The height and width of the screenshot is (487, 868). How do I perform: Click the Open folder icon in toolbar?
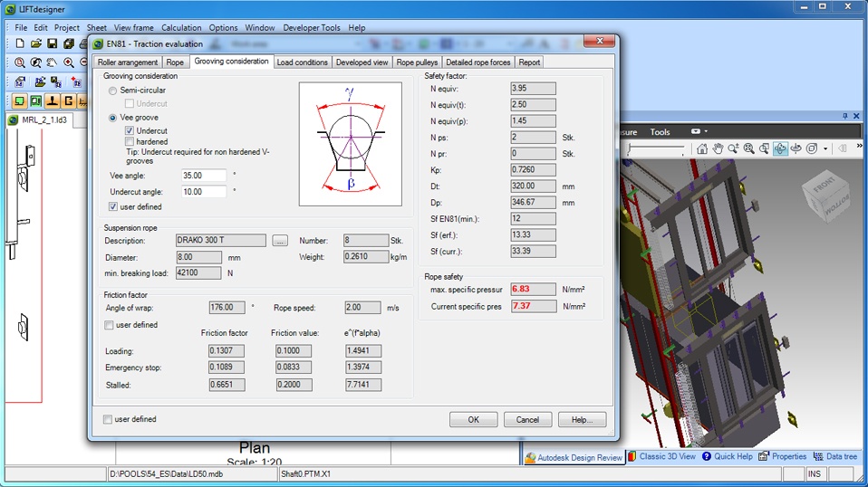click(36, 43)
